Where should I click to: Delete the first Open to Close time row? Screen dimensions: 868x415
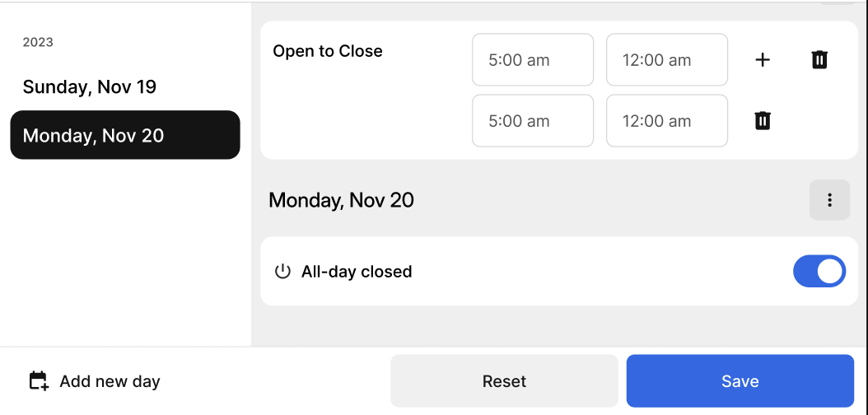tap(819, 59)
